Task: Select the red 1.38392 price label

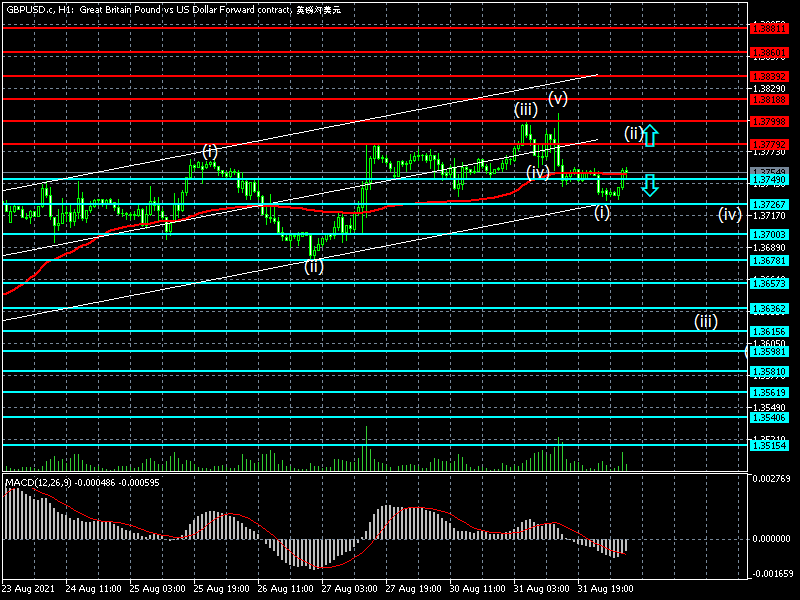Action: pos(769,77)
